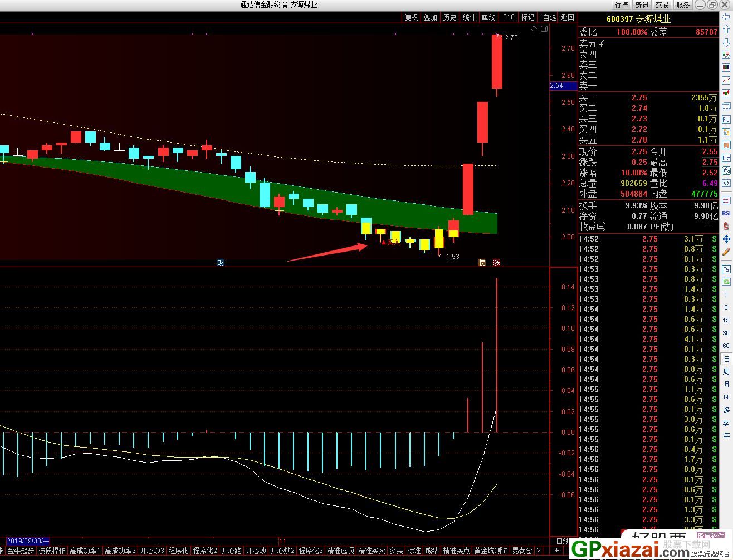This screenshot has width=733, height=560.
Task: Click the left arrow back icon in the right sidebar
Action: [x=726, y=17]
